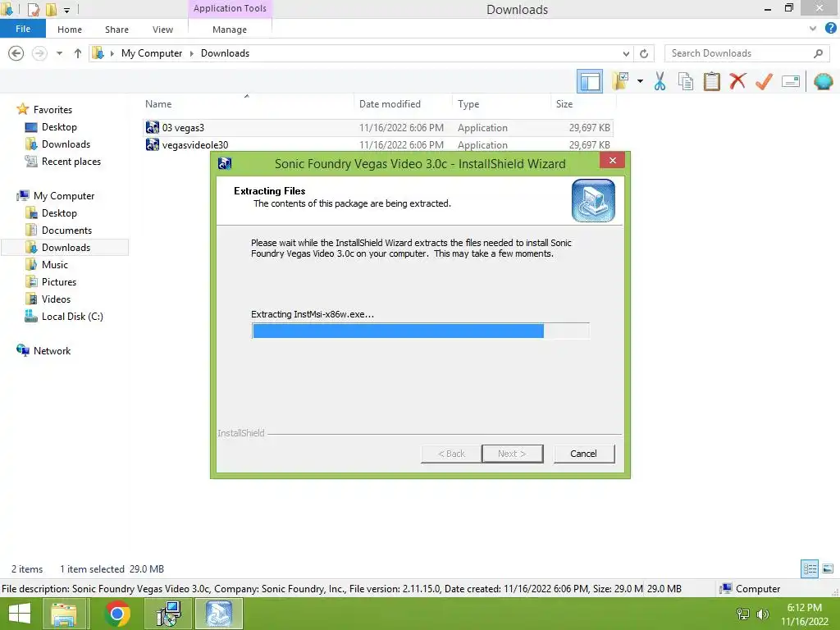Select My Computer in the navigation pane
This screenshot has width=840, height=630.
(x=56, y=195)
